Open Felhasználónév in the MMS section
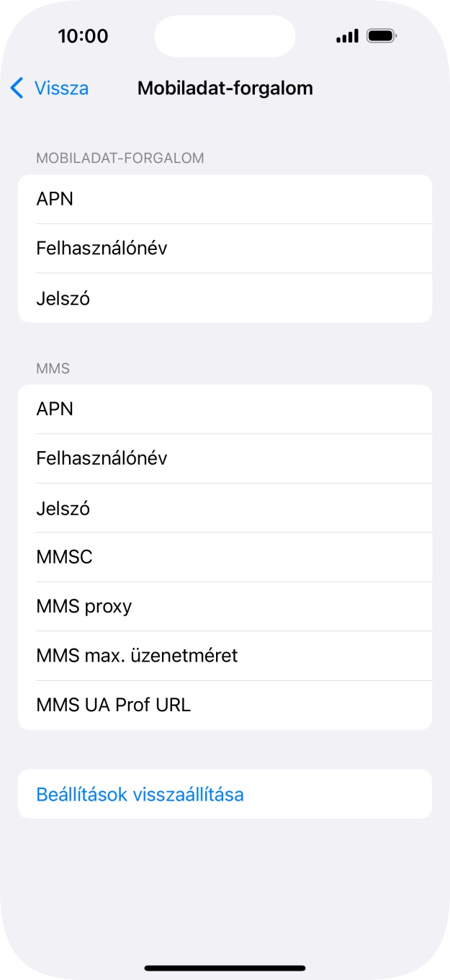Viewport: 450px width, 980px height. point(225,458)
